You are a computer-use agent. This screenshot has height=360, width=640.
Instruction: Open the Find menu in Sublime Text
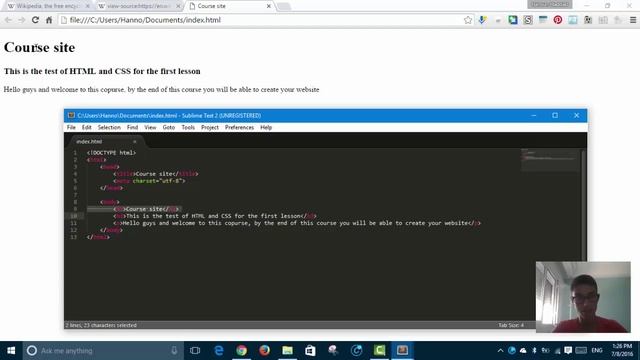(132, 127)
